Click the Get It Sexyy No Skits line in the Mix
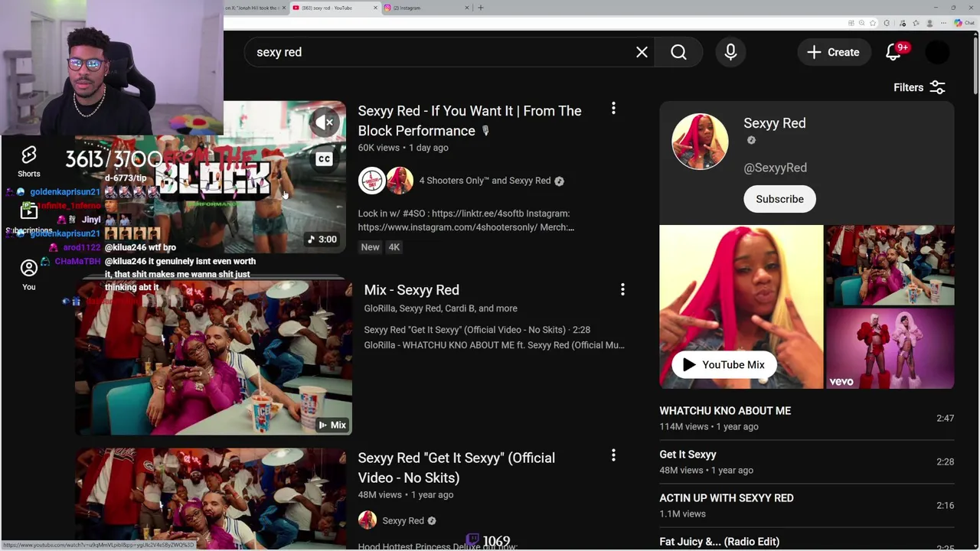 [x=477, y=330]
